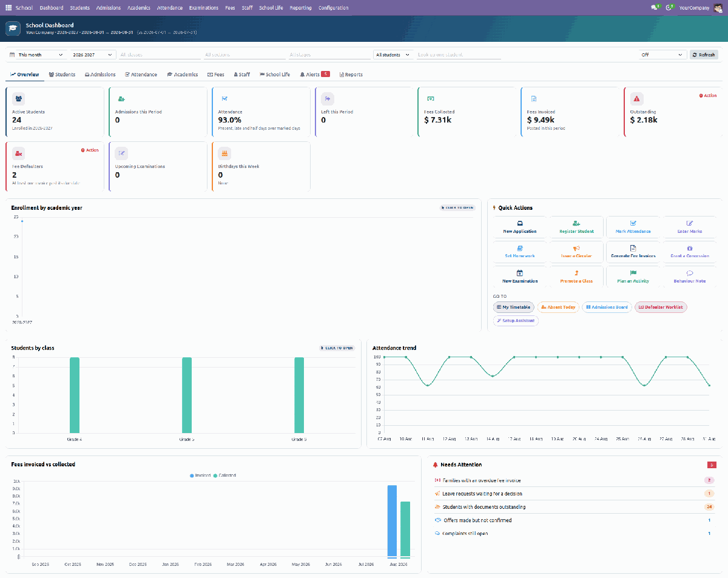Click the Attendance card icon
The height and width of the screenshot is (578, 728).
point(224,99)
